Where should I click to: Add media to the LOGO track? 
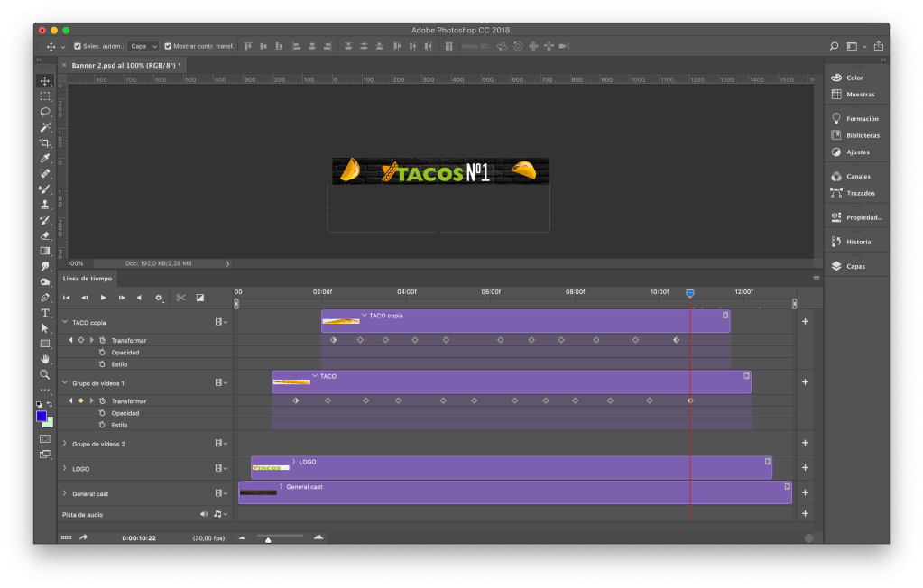tap(806, 467)
